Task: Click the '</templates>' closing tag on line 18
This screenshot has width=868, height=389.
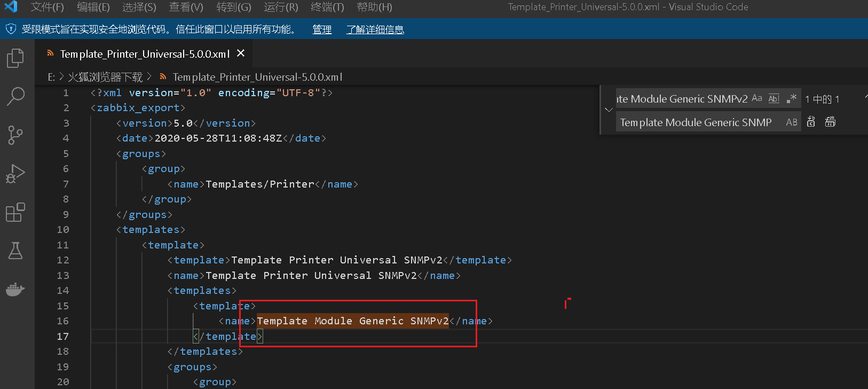Action: coord(205,351)
